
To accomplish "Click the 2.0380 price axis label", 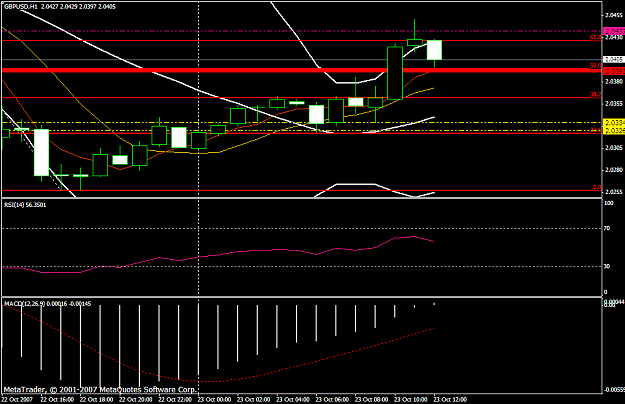I will pos(613,82).
